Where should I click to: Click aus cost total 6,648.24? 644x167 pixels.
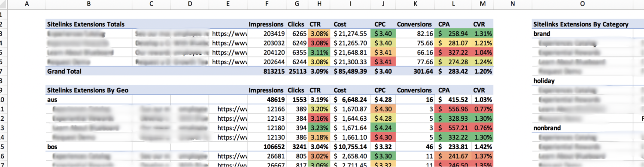pos(351,100)
